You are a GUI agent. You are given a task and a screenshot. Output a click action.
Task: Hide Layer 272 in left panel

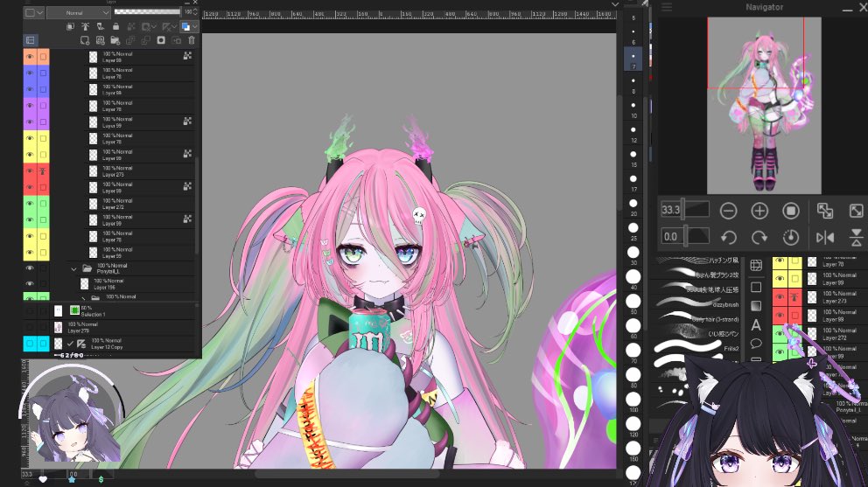pos(30,203)
